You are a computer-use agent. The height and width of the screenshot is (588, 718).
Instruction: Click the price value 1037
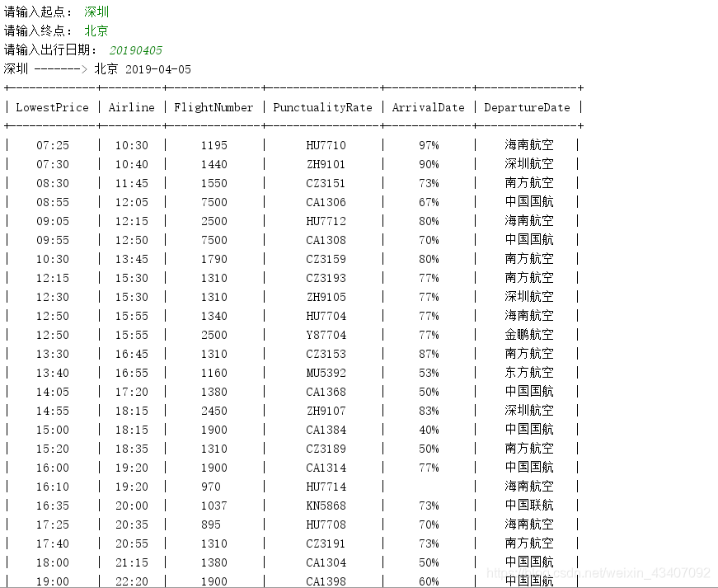click(x=214, y=506)
